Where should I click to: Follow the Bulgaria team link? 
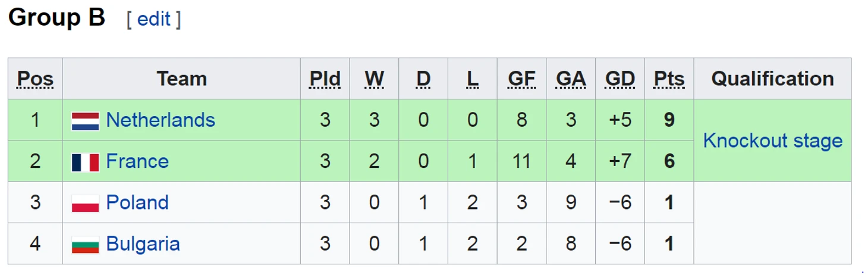pyautogui.click(x=143, y=244)
